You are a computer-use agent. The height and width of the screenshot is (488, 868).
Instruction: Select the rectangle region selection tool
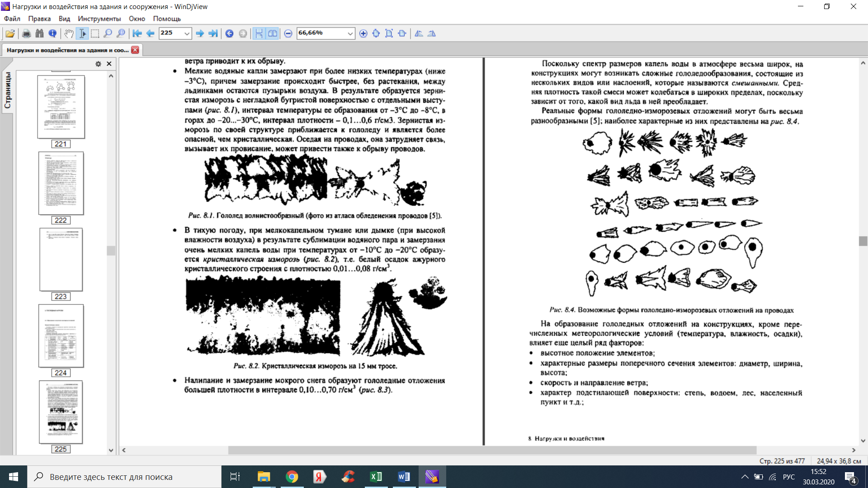click(95, 33)
